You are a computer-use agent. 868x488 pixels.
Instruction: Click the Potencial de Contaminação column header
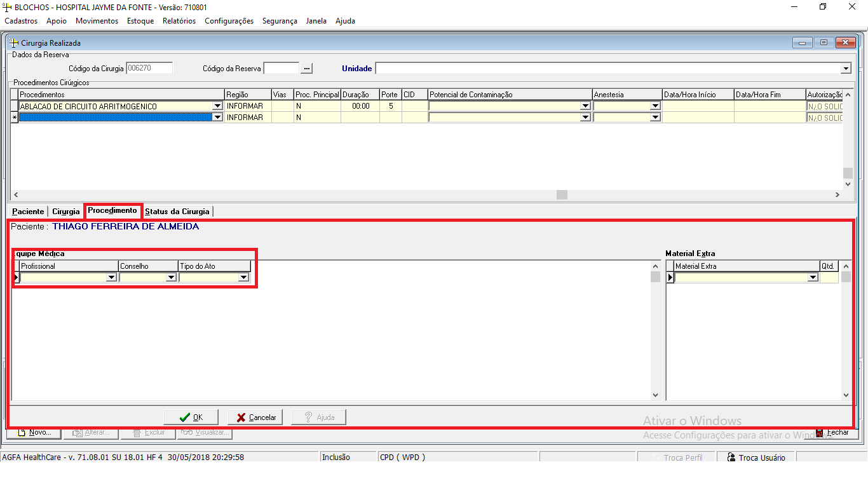[x=510, y=95]
